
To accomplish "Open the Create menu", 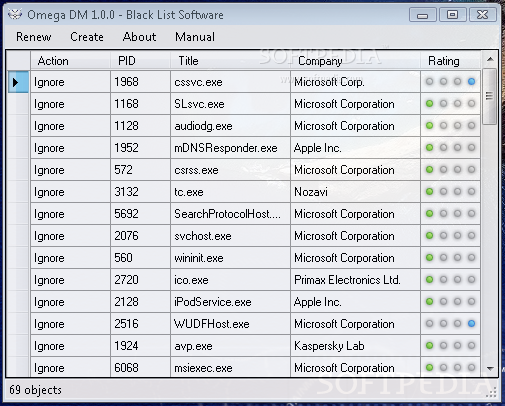I will pyautogui.click(x=87, y=37).
